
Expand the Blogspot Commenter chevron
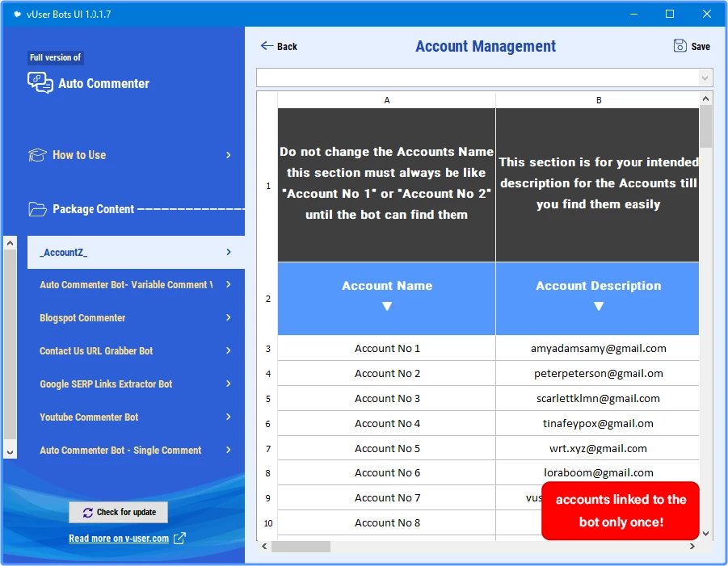pyautogui.click(x=229, y=317)
